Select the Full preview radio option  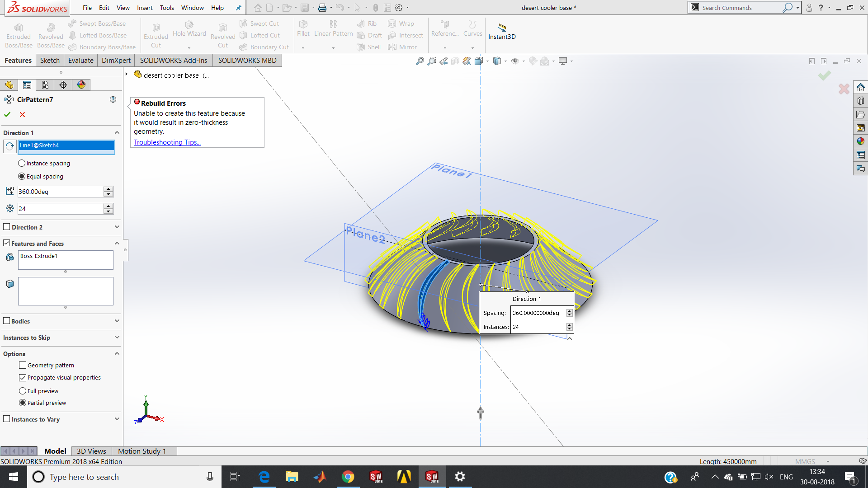[x=23, y=391]
